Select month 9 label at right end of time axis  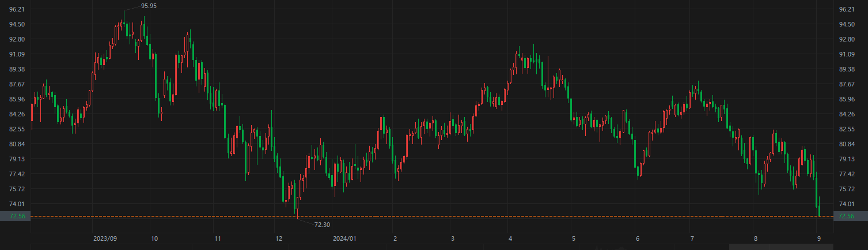pos(818,238)
